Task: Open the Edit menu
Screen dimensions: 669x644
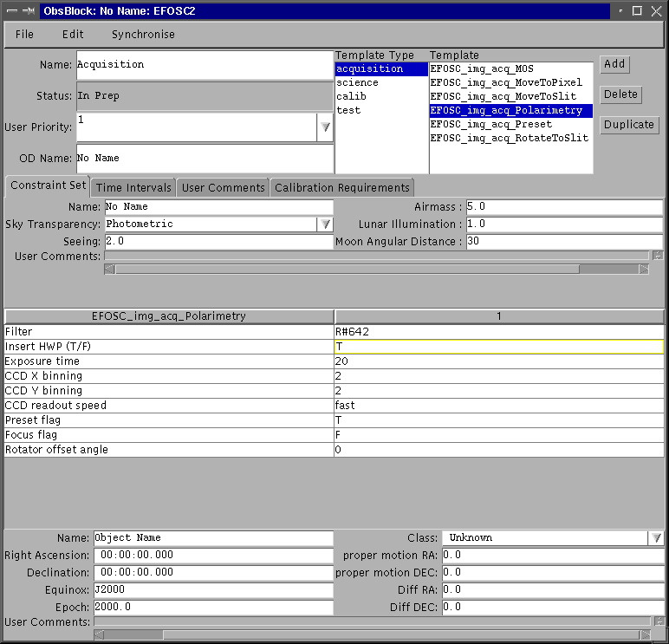Action: pos(73,35)
